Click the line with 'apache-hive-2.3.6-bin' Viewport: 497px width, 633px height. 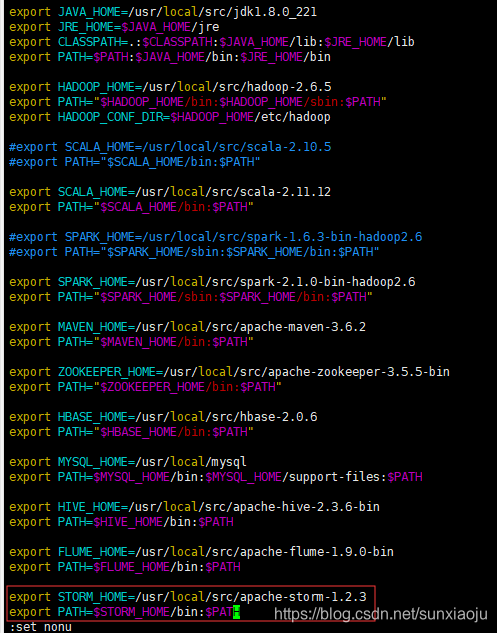point(194,507)
